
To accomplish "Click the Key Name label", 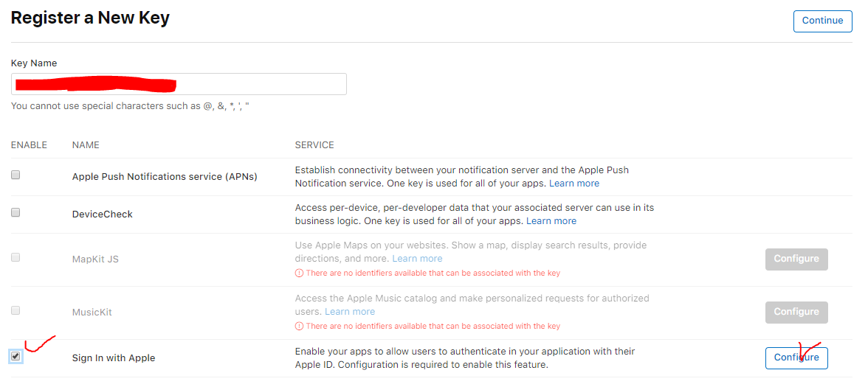I will (x=34, y=63).
